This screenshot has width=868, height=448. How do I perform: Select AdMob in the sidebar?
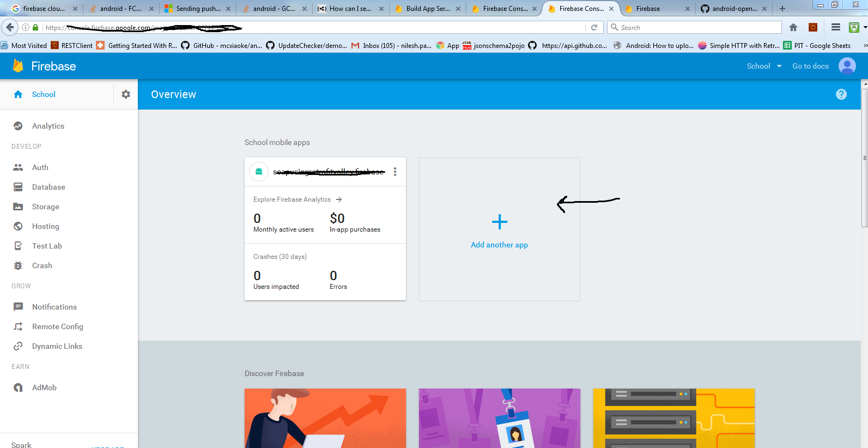pyautogui.click(x=44, y=388)
